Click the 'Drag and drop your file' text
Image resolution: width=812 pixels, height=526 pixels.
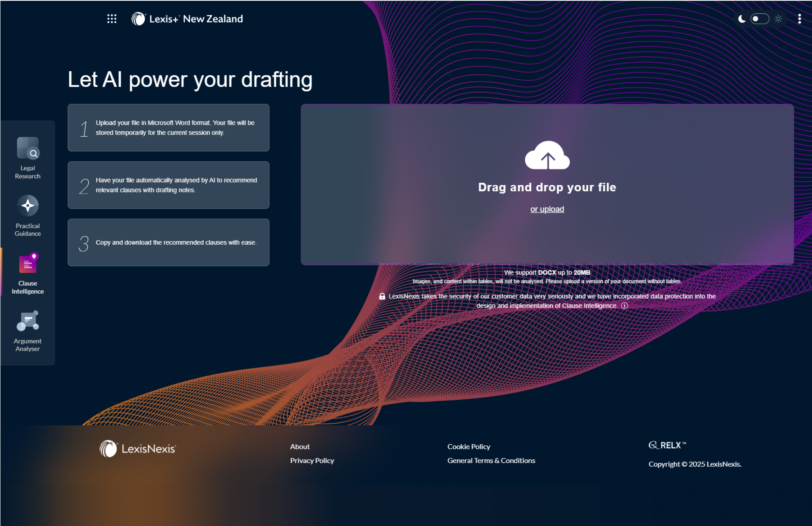(x=547, y=187)
